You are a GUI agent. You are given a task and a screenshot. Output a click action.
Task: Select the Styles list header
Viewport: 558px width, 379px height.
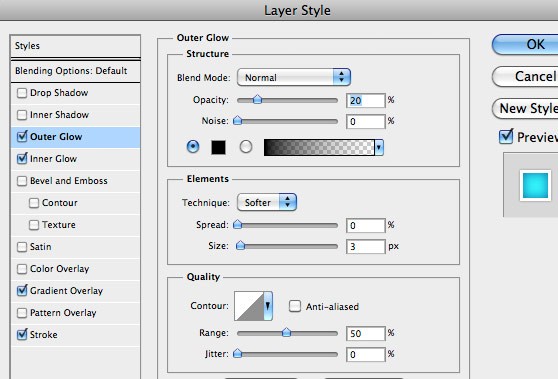(75, 46)
